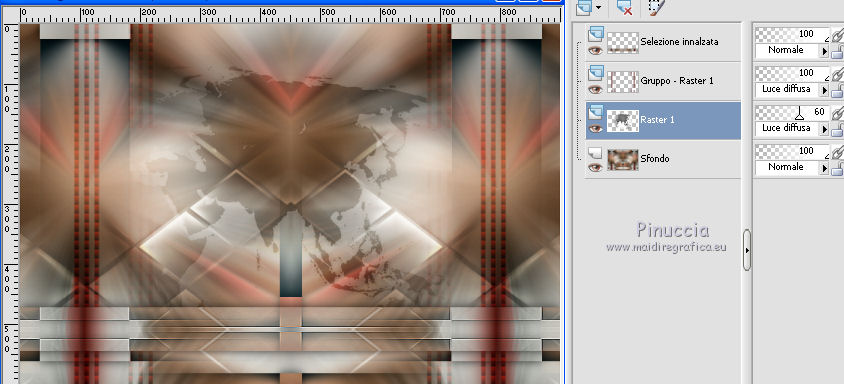Viewport: 844px width, 384px height.
Task: Open the www.maidiregrafica.eu link
Action: [x=666, y=247]
